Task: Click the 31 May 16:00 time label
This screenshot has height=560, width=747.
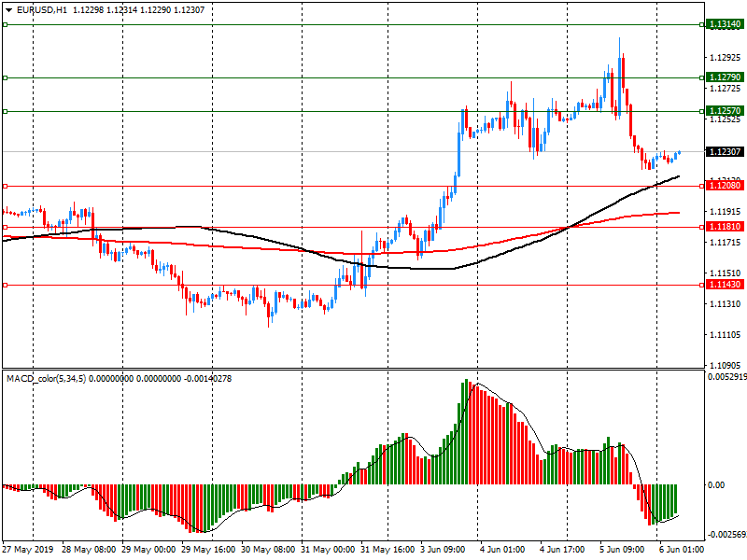Action: (x=388, y=550)
